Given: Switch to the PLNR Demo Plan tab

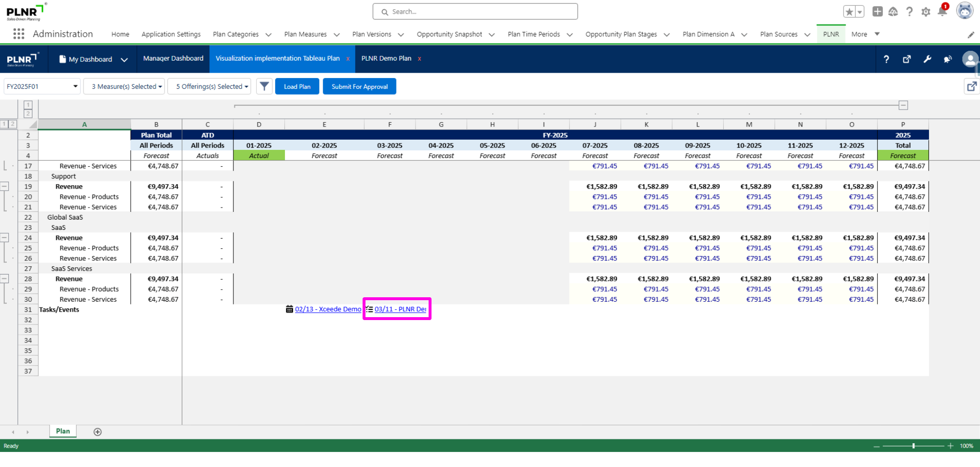Looking at the screenshot, I should (x=386, y=58).
